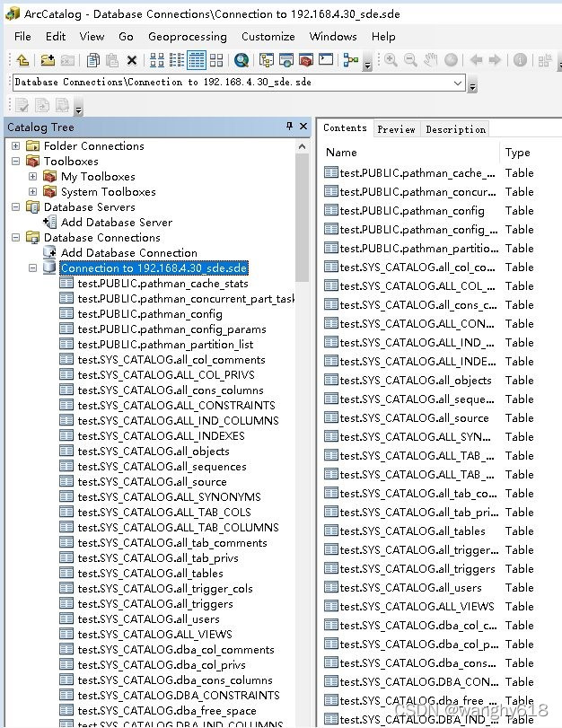Open the Search window icon
562x728 pixels.
241,60
